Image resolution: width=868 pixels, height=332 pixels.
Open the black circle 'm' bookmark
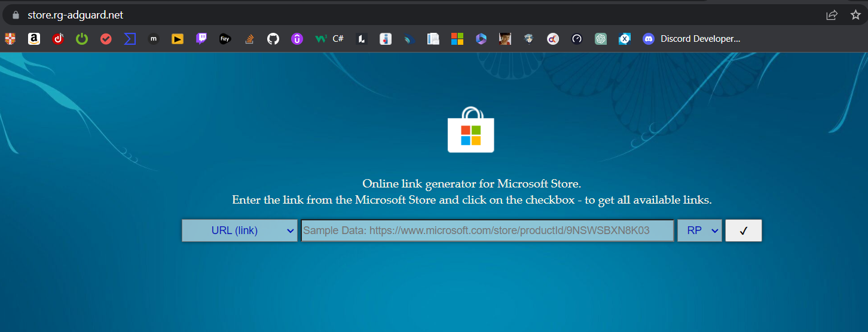click(154, 39)
